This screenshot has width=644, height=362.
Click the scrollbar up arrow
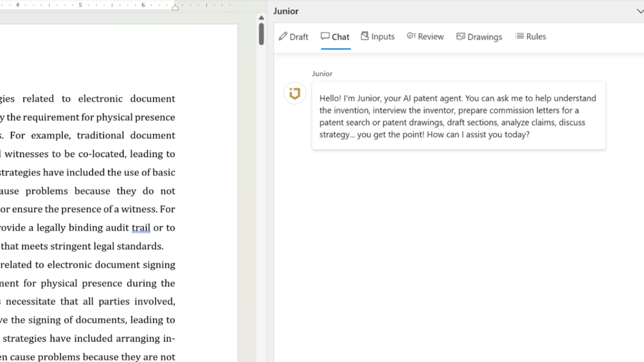pos(261,18)
